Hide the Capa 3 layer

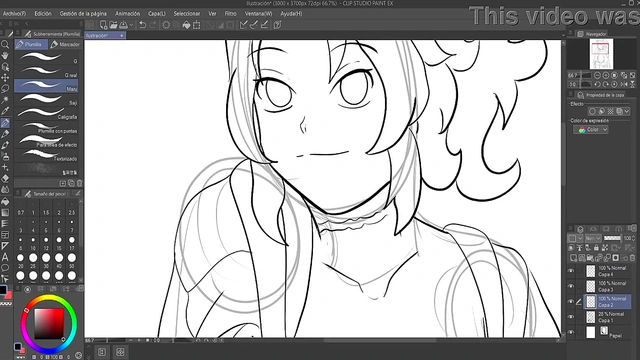[x=571, y=286]
